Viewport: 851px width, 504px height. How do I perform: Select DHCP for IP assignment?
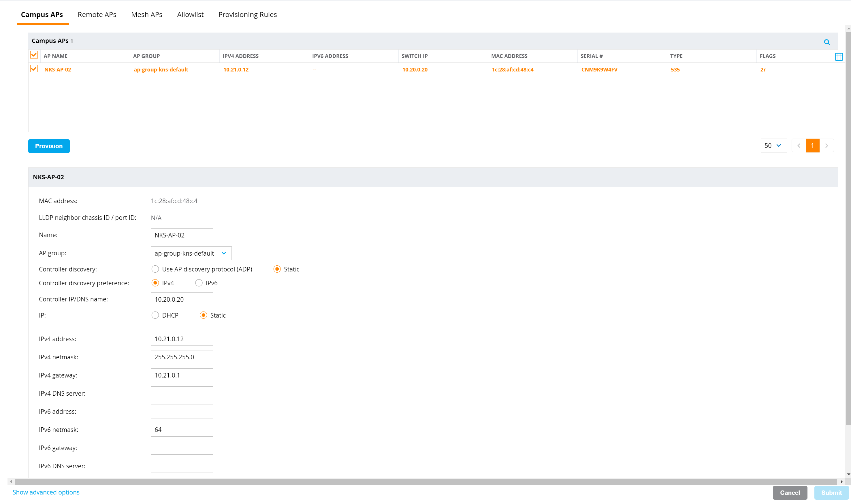155,315
